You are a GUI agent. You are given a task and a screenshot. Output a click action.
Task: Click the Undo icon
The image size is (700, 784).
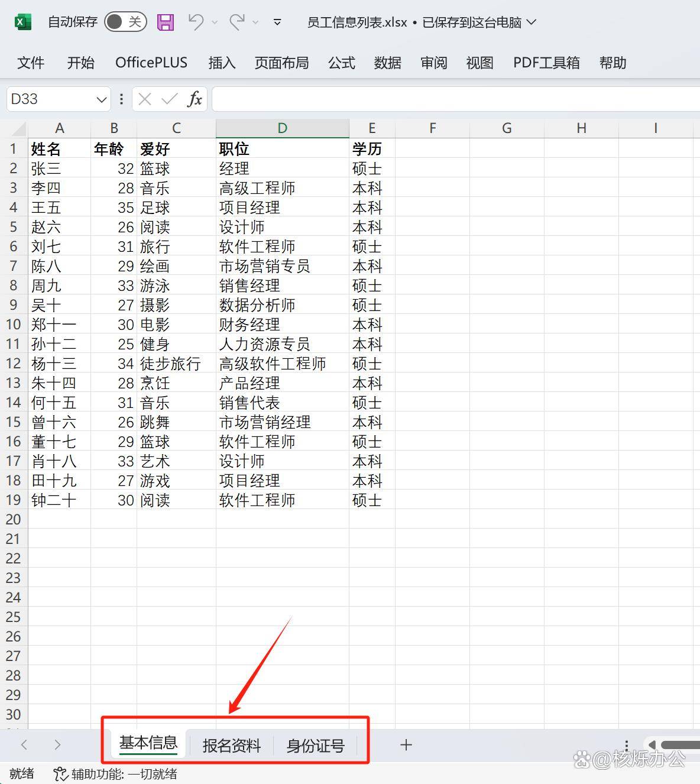click(195, 21)
